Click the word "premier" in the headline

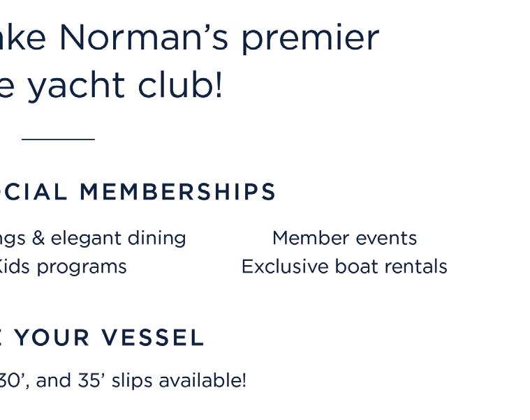point(310,38)
